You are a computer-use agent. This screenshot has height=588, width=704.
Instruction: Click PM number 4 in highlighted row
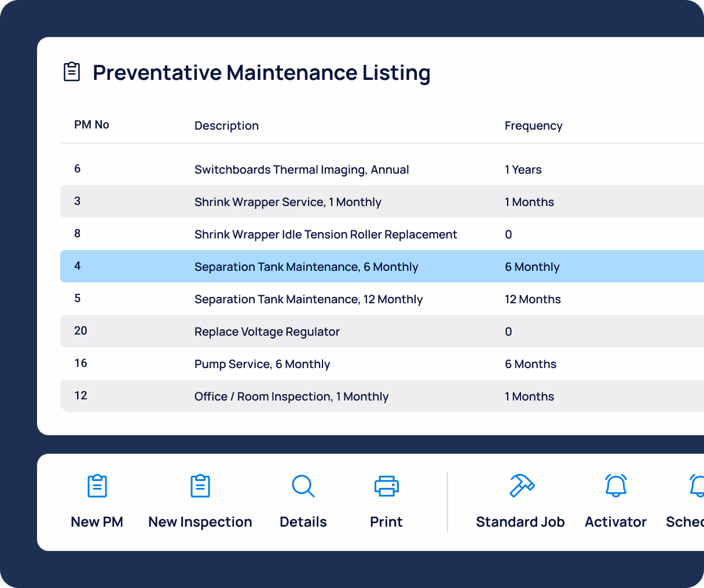(x=78, y=266)
